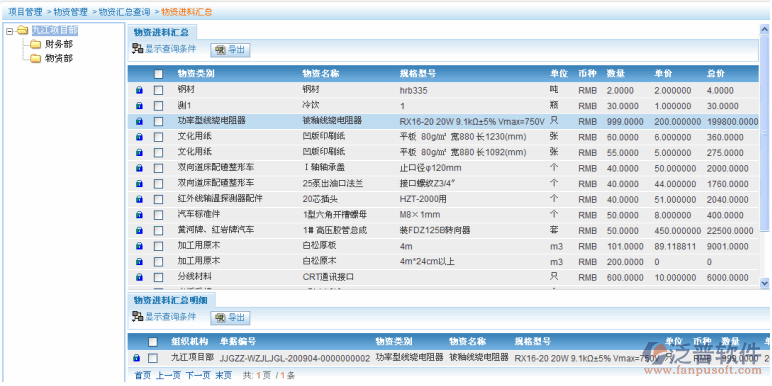Click the lock icon beside 冷饮 row
This screenshot has width=772, height=386.
[139, 106]
